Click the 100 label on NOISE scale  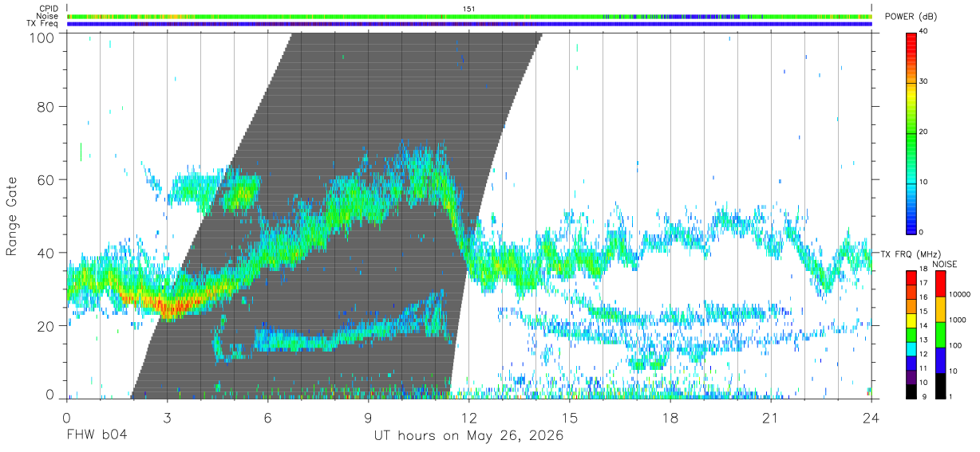coord(954,345)
